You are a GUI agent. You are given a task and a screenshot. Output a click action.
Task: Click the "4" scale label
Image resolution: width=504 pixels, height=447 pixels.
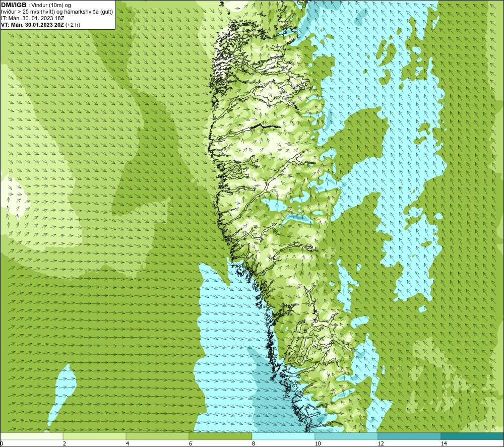128,443
